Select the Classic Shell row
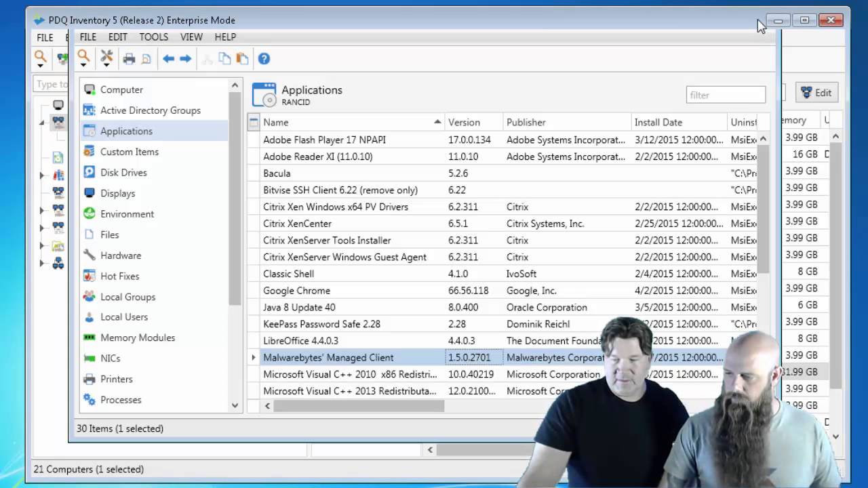Viewport: 868px width, 488px height. 502,274
